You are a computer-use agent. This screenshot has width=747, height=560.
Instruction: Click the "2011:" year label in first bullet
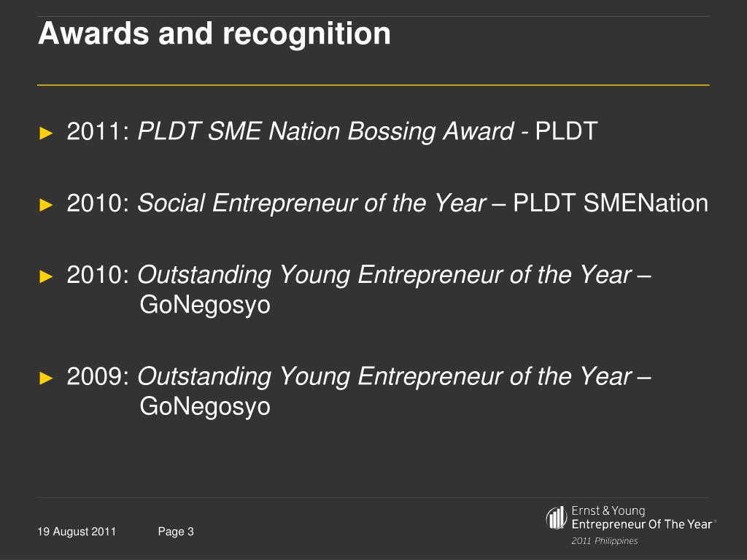pyautogui.click(x=98, y=132)
